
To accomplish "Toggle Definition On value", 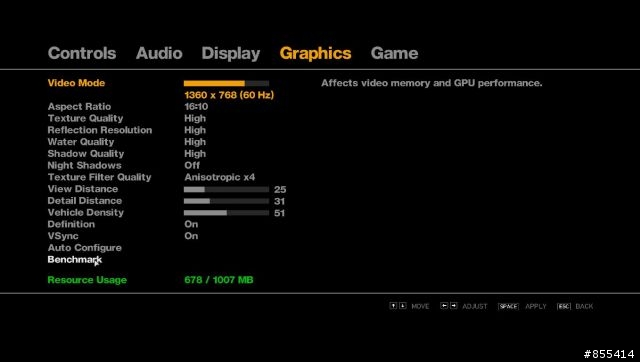I will point(191,224).
